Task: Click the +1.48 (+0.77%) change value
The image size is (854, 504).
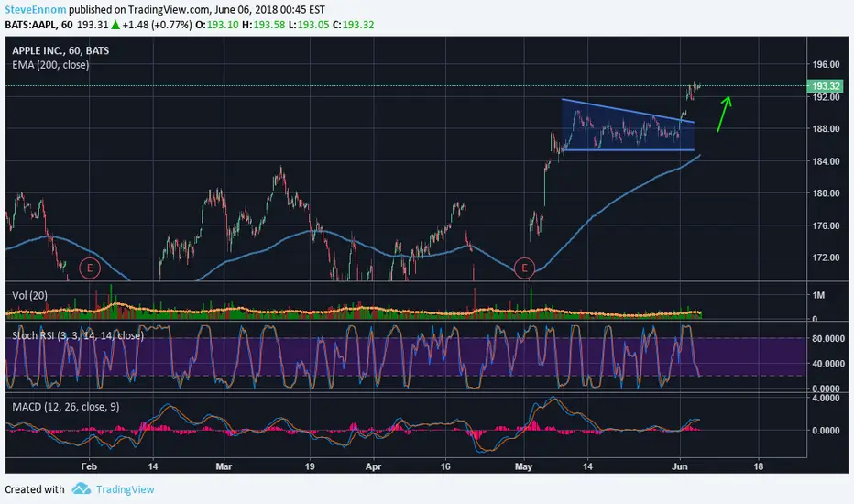Action: (x=157, y=25)
